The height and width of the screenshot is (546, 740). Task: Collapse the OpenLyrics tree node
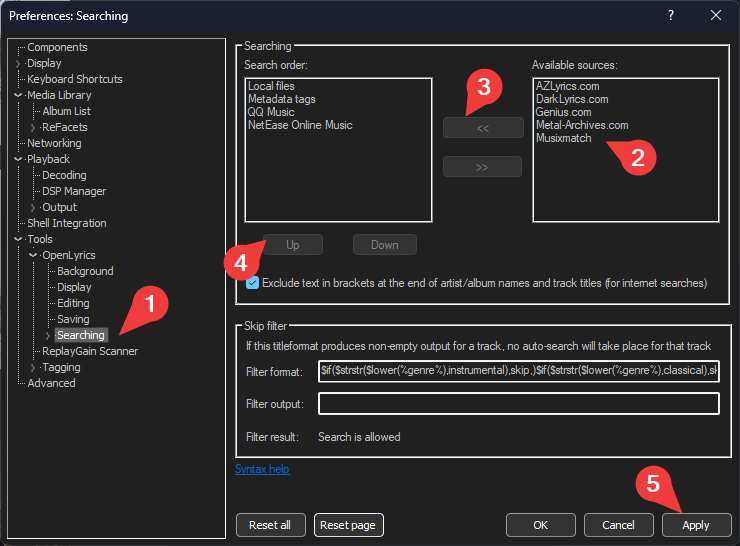(33, 255)
